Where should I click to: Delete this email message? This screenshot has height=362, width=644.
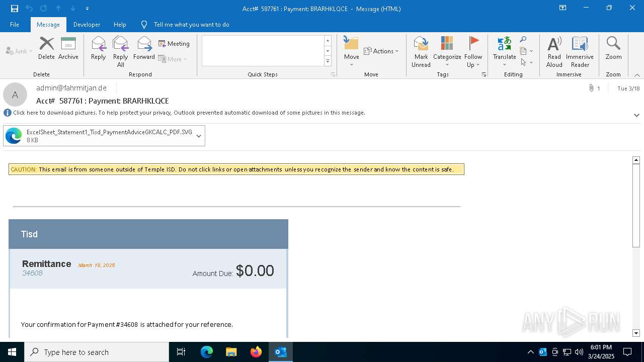coord(46,48)
